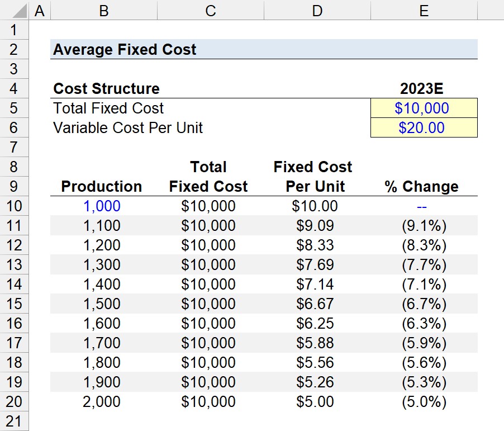Image resolution: width=504 pixels, height=431 pixels.
Task: Select column D header
Action: click(317, 10)
